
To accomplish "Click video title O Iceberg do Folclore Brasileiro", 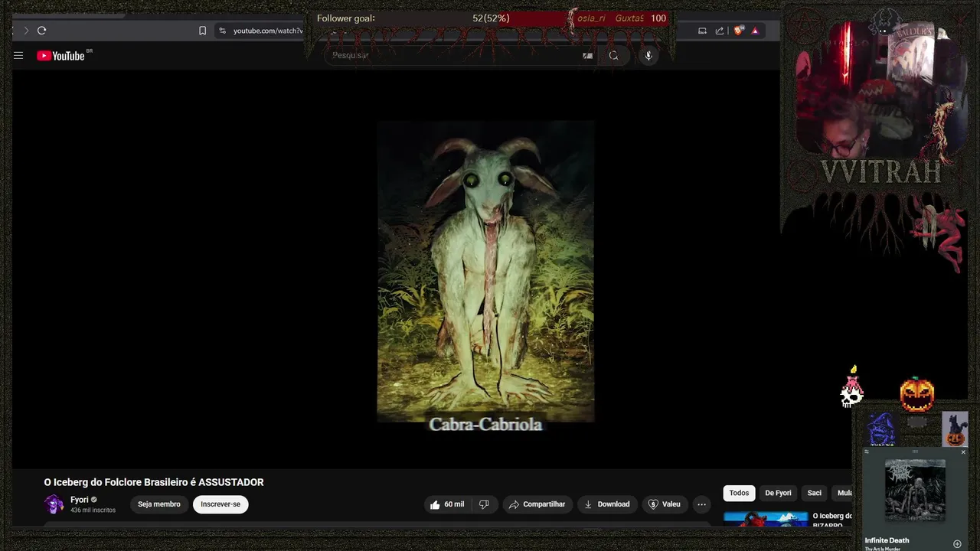I will click(154, 482).
